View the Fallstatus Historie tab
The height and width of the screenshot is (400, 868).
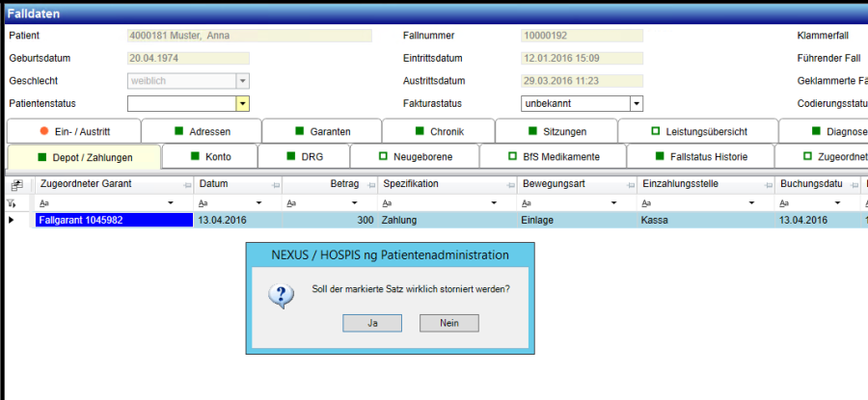tap(700, 157)
